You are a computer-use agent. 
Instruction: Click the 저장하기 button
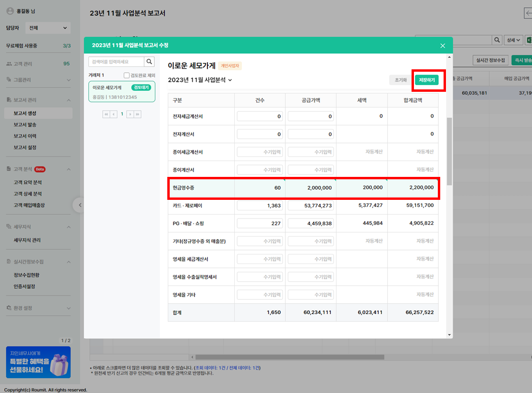click(426, 80)
